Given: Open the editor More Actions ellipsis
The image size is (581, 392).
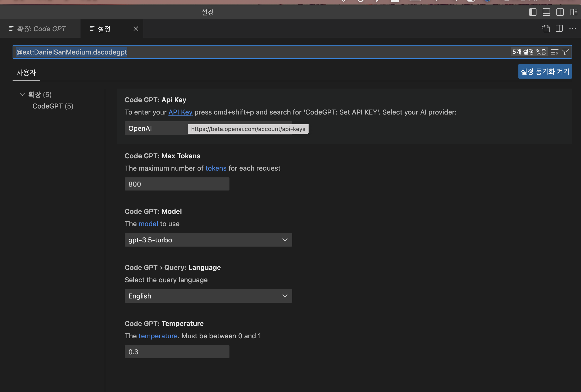Looking at the screenshot, I should pyautogui.click(x=572, y=29).
